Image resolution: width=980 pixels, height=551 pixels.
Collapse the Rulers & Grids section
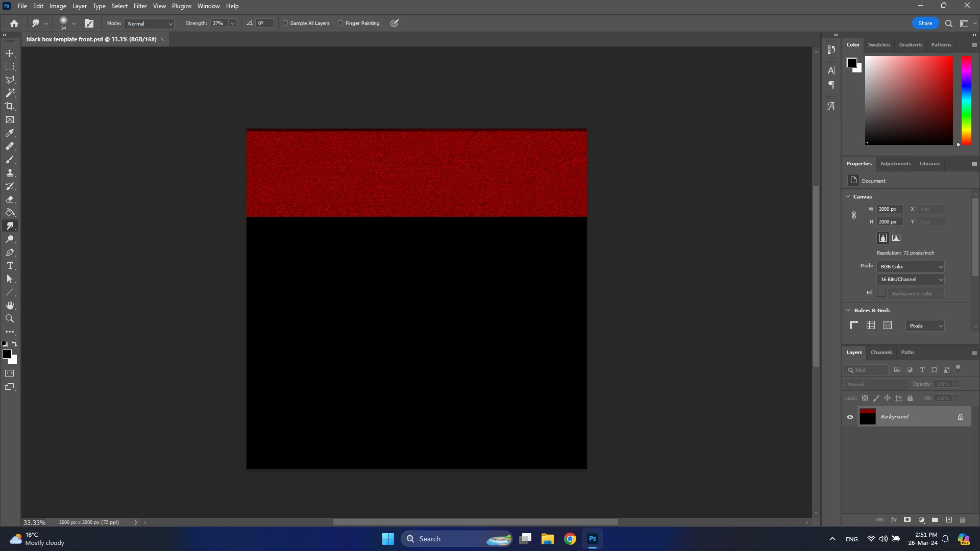[x=848, y=310]
